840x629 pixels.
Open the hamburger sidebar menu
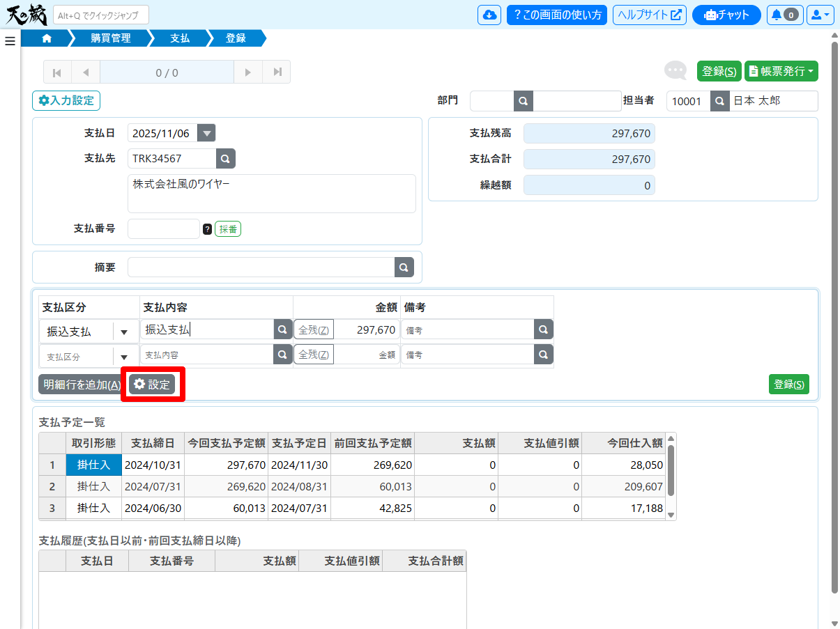click(x=10, y=41)
